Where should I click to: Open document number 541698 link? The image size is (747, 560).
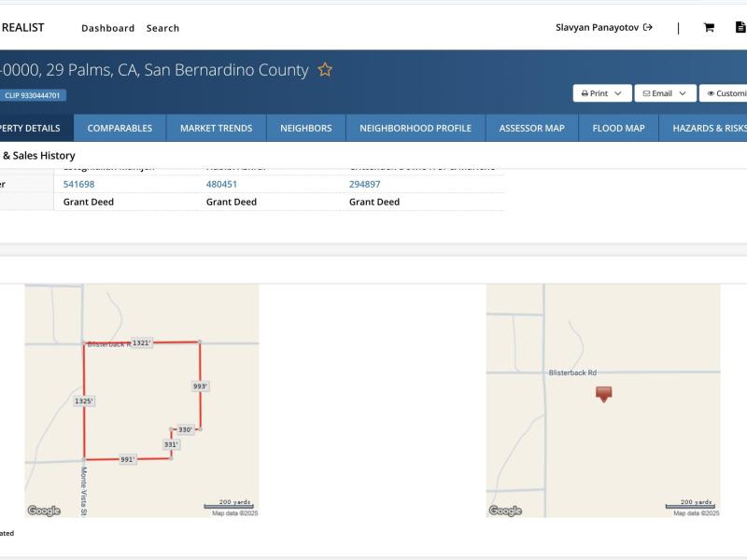point(78,184)
